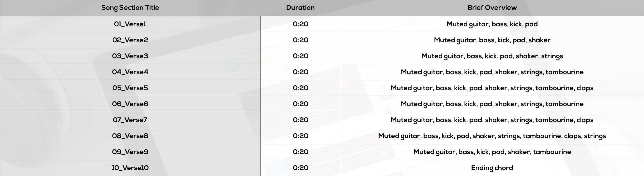Image resolution: width=644 pixels, height=176 pixels.
Task: Click the Brief Overview column header
Action: (x=492, y=8)
